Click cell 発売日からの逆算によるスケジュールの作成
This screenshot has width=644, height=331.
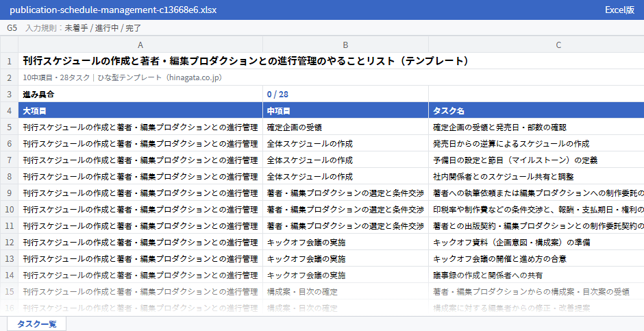coord(536,143)
